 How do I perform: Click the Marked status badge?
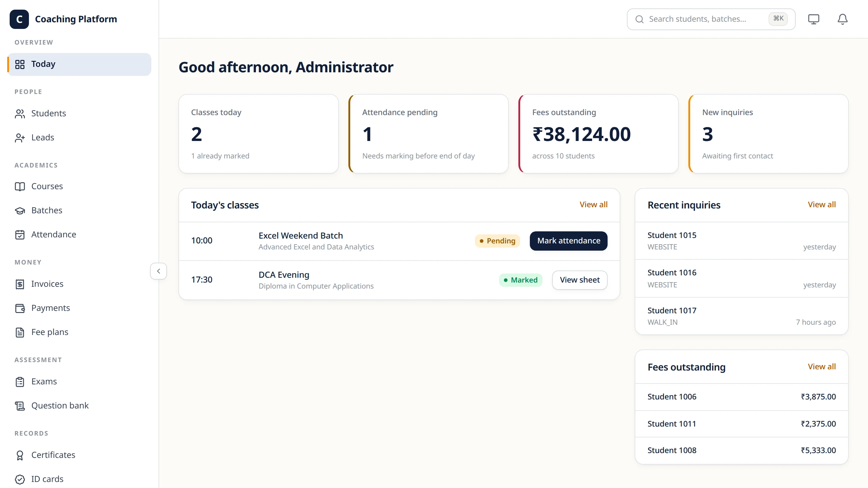coord(520,280)
